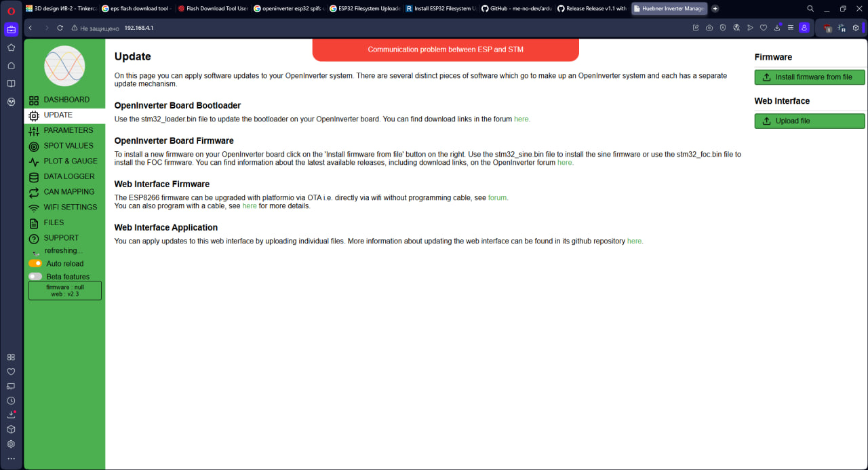Switch to 'GitHub - me-no-dev' tab
Viewport: 868px width, 470px height.
pyautogui.click(x=517, y=9)
